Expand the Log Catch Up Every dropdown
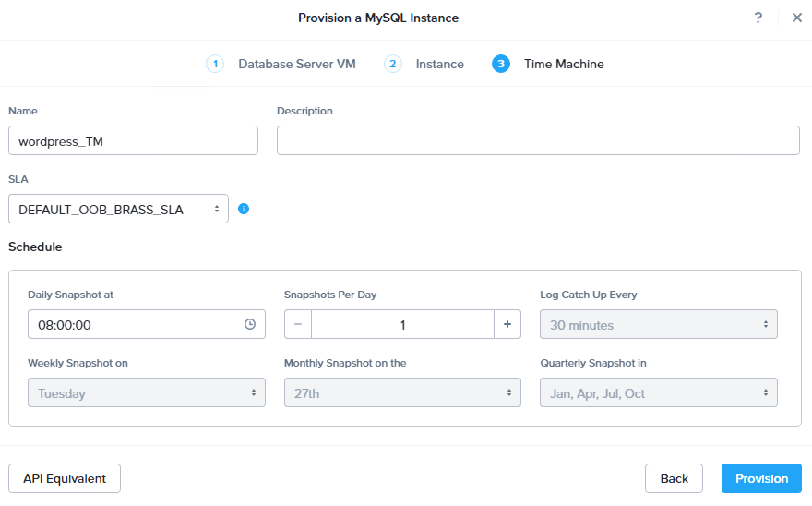The image size is (812, 506). (658, 325)
